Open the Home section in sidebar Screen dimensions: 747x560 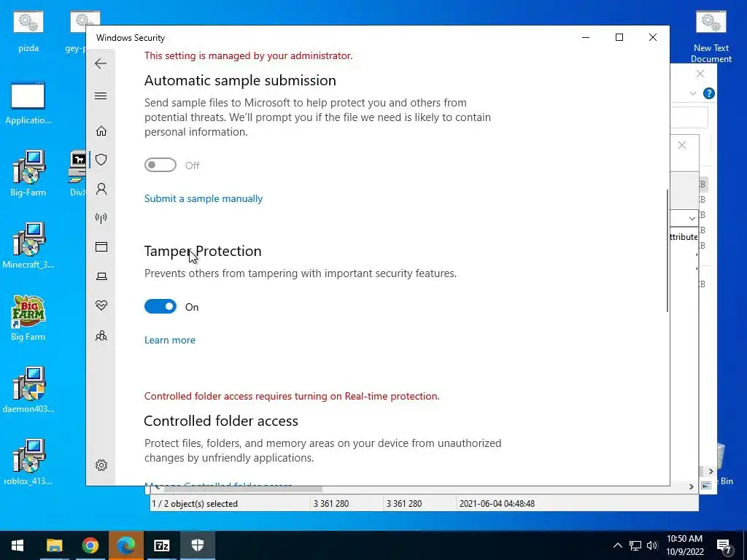101,131
